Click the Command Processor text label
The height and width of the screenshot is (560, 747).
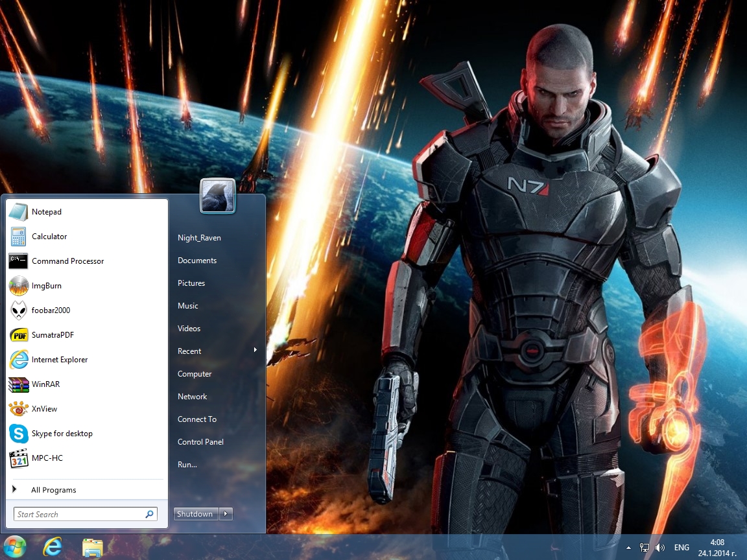coord(67,261)
